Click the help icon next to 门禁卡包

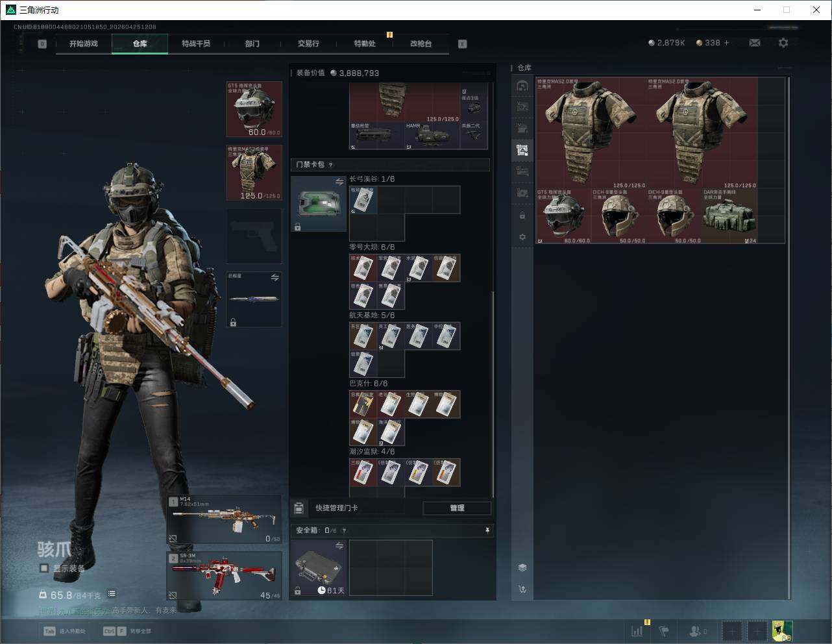click(331, 165)
